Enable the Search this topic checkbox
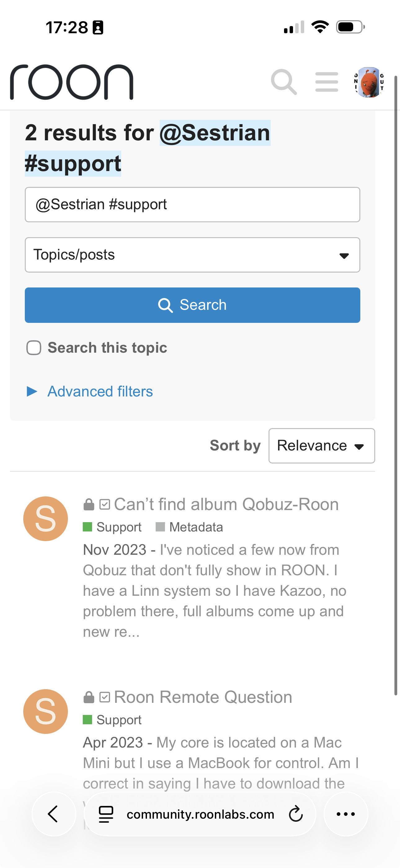The height and width of the screenshot is (868, 400). pyautogui.click(x=34, y=348)
